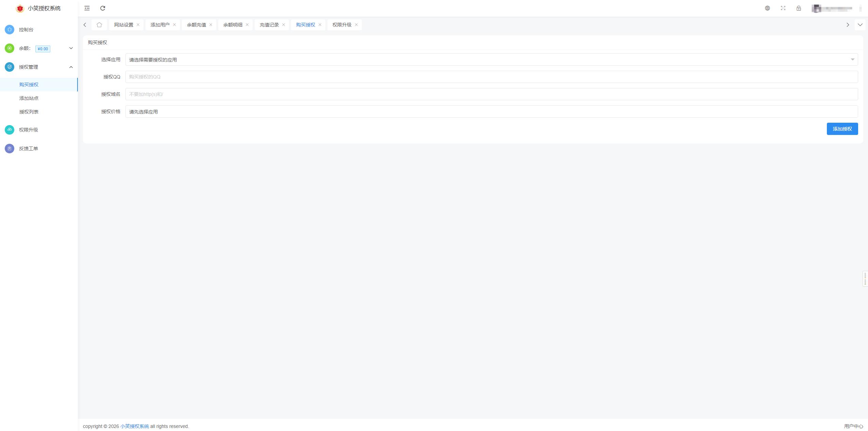Collapse the 授权管理 sidebar menu
868x431 pixels.
coord(71,67)
